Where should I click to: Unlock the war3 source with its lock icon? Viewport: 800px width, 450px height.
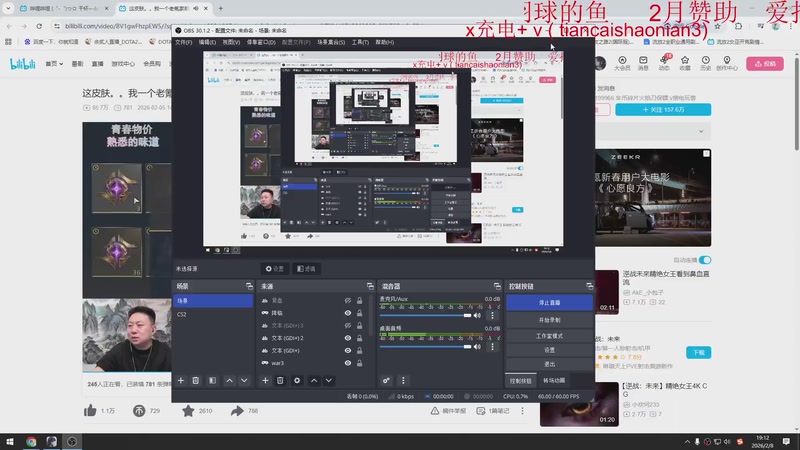[x=360, y=363]
